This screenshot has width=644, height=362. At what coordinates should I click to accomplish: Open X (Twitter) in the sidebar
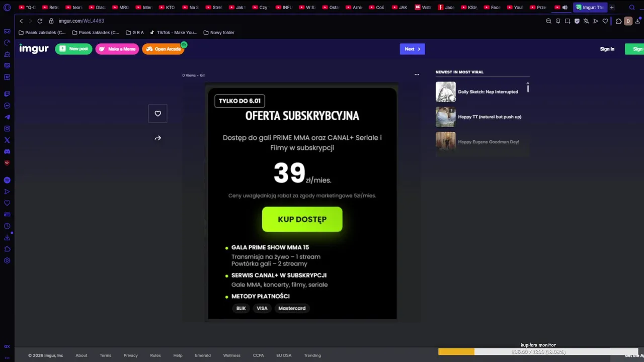click(x=7, y=140)
